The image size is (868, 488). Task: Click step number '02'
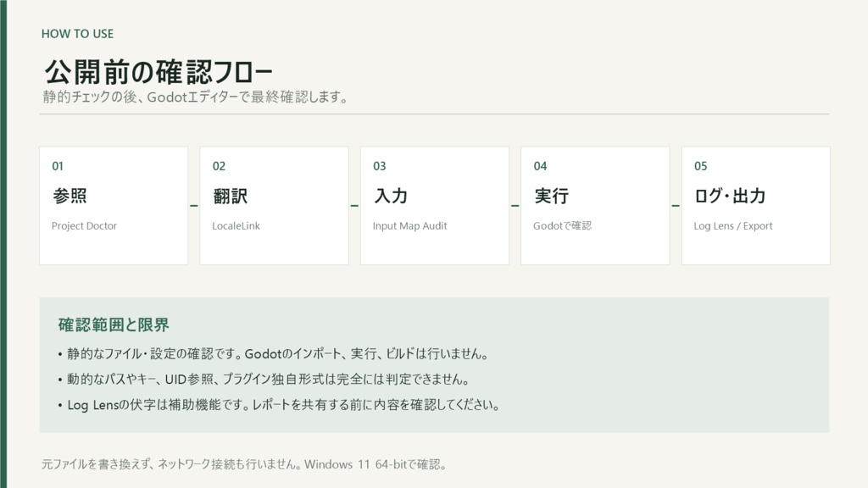point(220,166)
